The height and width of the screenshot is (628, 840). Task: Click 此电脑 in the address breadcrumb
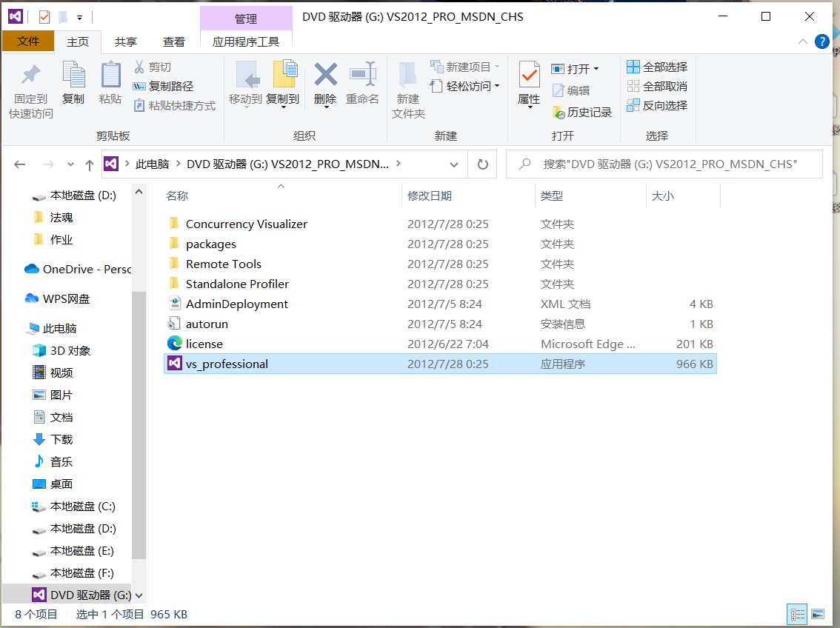152,164
